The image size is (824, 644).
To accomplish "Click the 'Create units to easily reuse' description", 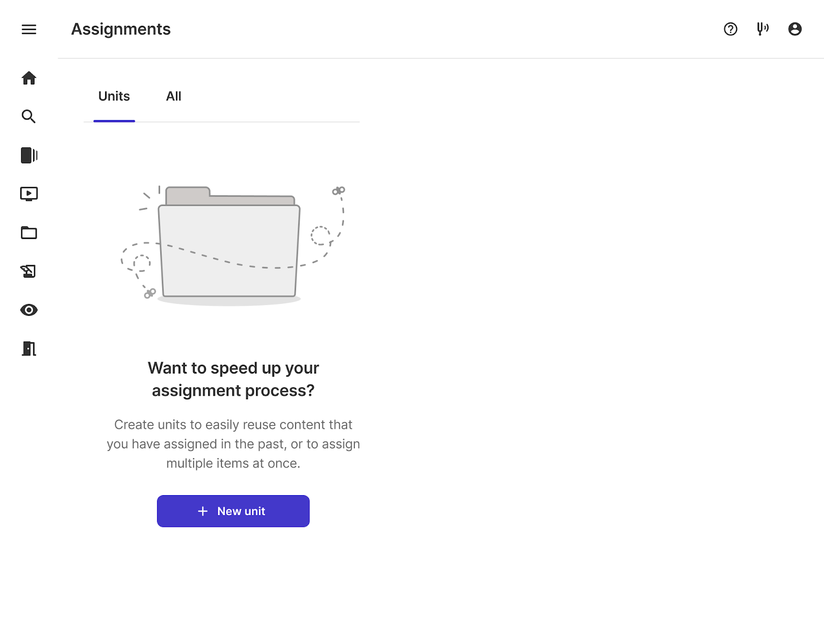I will point(233,444).
